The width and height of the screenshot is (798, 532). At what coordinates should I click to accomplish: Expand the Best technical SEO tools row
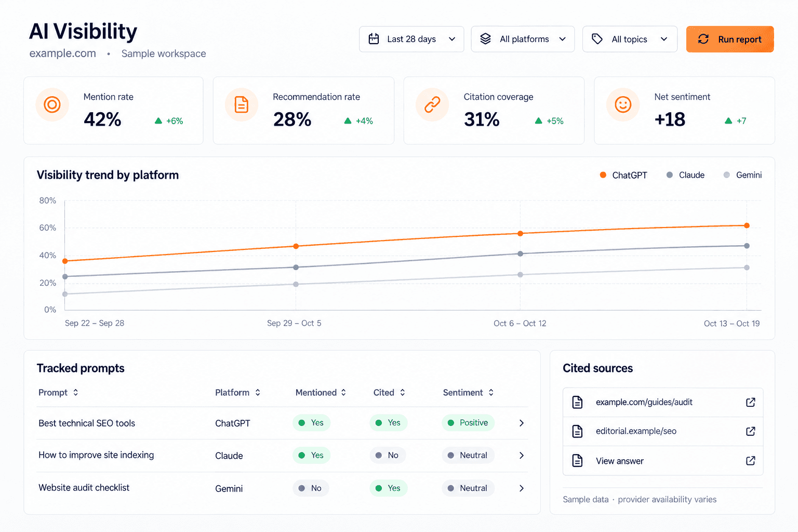coord(522,423)
